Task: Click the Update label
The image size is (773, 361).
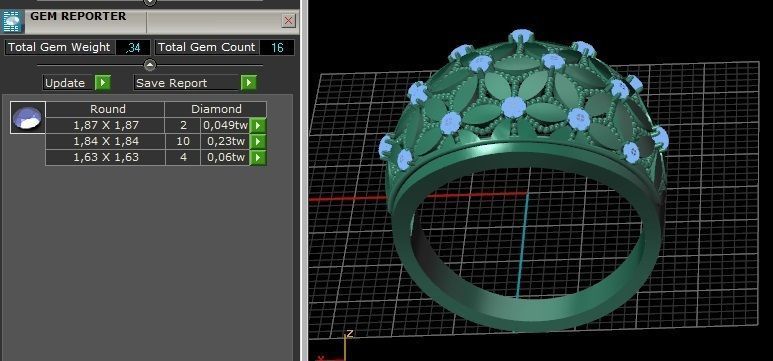Action: pyautogui.click(x=65, y=83)
